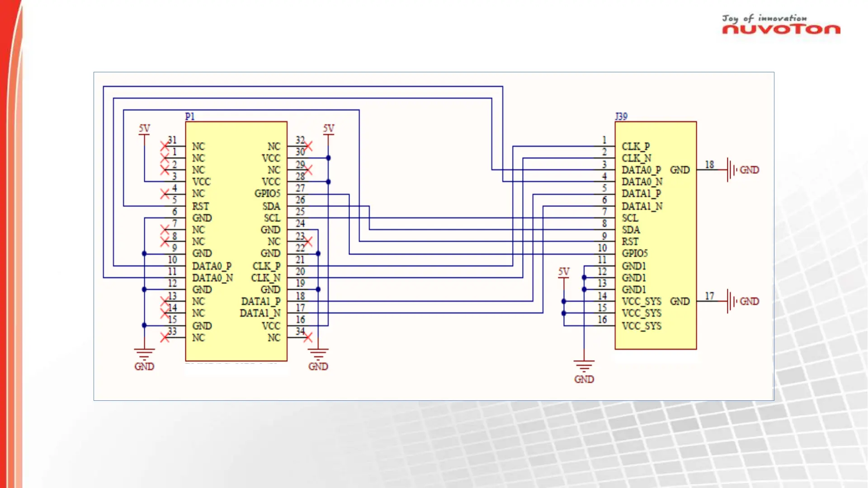Click the GND symbol beside J39 pin 17
The height and width of the screenshot is (488, 868).
743,301
